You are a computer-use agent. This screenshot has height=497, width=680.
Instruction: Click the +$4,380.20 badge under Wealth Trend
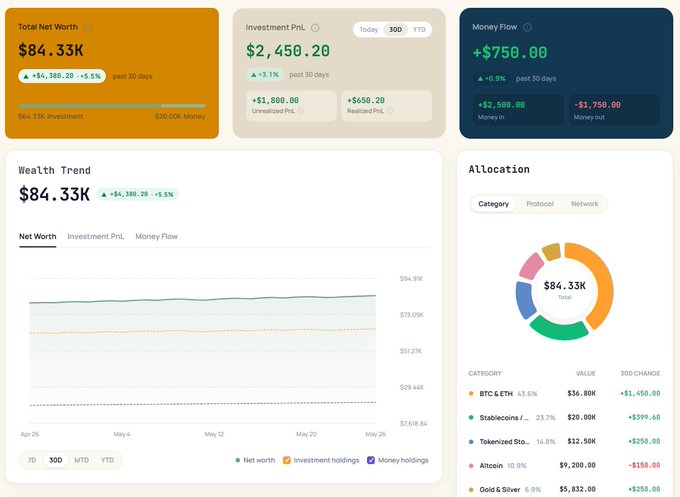click(x=137, y=194)
